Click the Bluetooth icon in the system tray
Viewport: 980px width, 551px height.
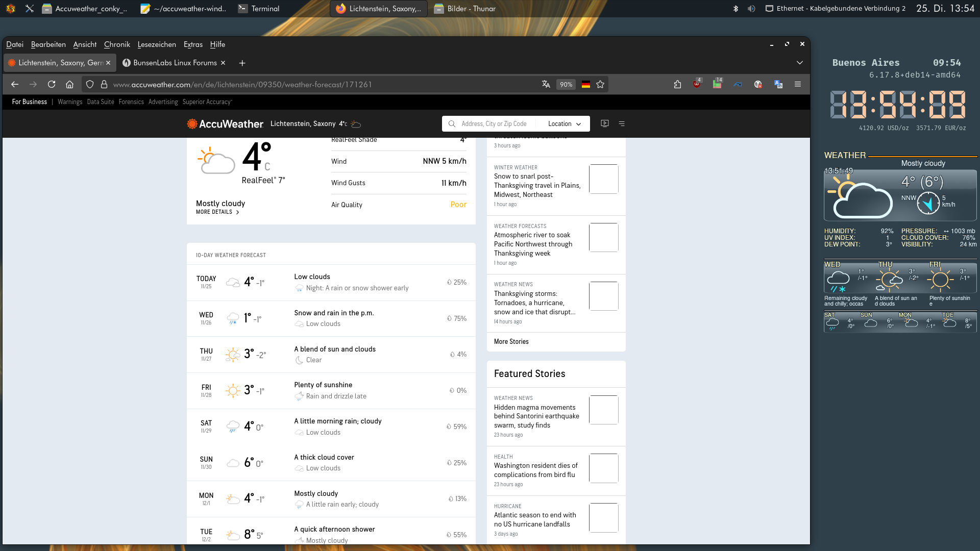(736, 9)
